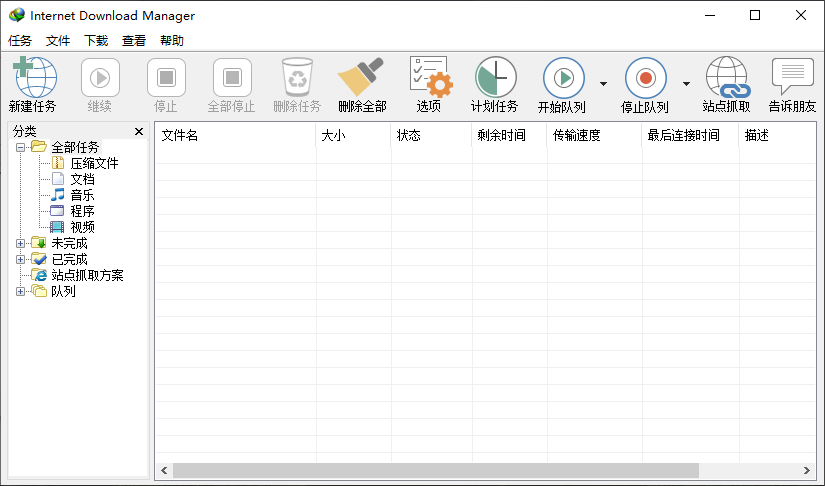The height and width of the screenshot is (486, 825).
Task: Click the 停止队列 (stop queue) record icon
Action: pos(646,78)
